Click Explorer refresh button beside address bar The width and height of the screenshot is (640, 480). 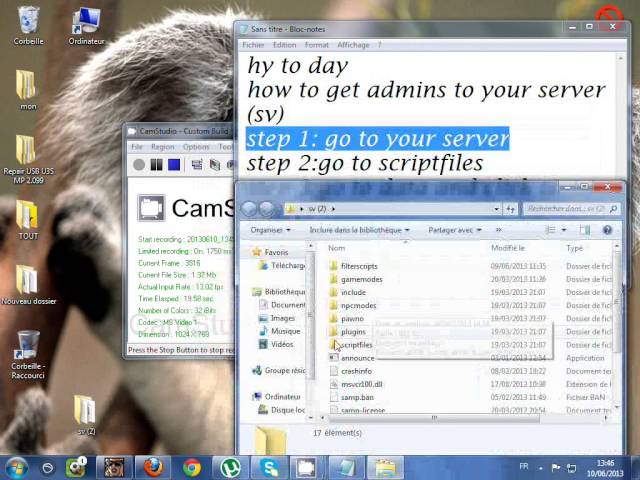coord(510,209)
